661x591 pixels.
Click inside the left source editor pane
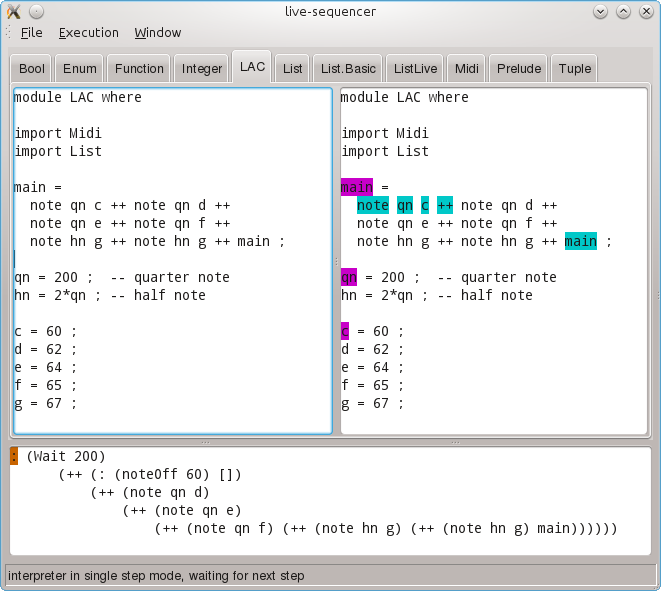click(x=170, y=340)
